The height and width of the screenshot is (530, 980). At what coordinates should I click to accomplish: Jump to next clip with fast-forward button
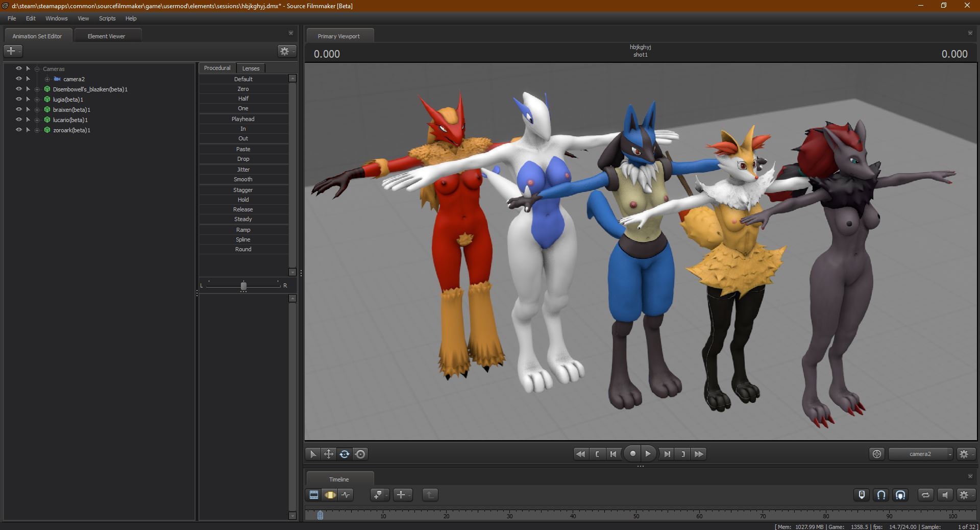699,454
